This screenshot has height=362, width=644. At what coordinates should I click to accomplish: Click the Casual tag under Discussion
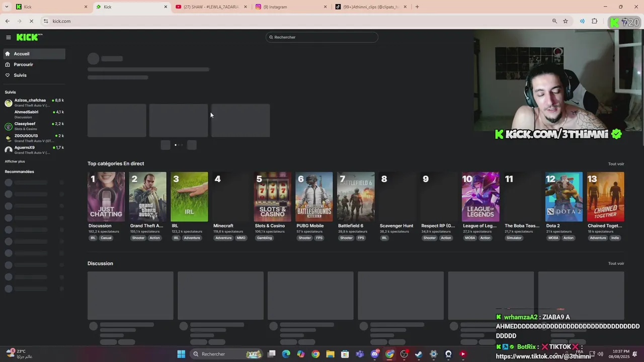pos(106,238)
